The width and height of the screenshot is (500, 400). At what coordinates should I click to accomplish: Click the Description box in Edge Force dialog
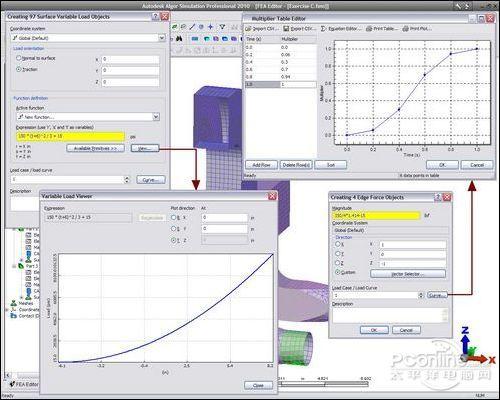pyautogui.click(x=390, y=315)
